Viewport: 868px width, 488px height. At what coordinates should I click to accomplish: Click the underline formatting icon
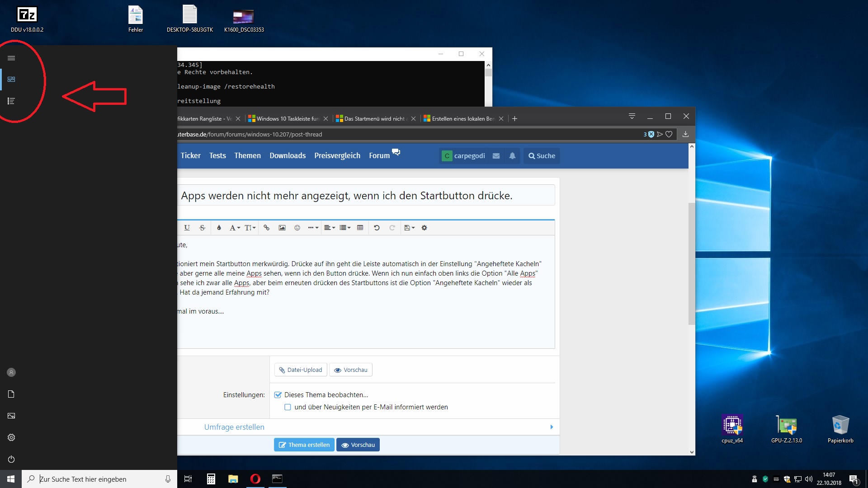tap(187, 228)
